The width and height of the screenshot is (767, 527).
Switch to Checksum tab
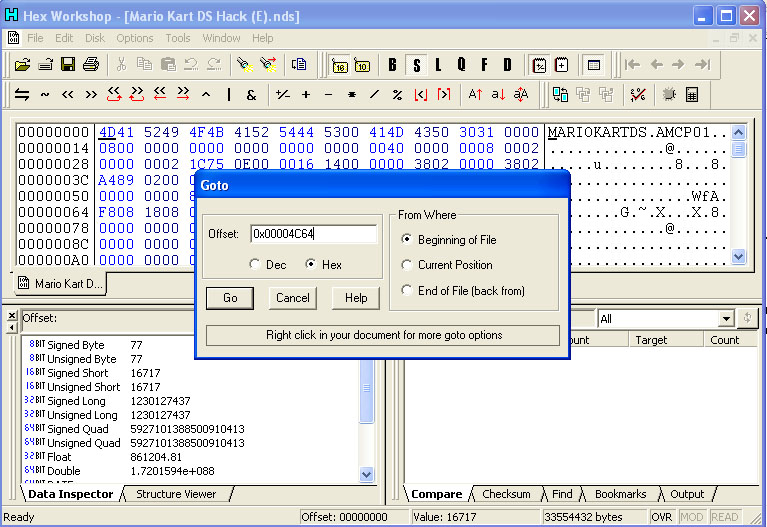click(506, 494)
